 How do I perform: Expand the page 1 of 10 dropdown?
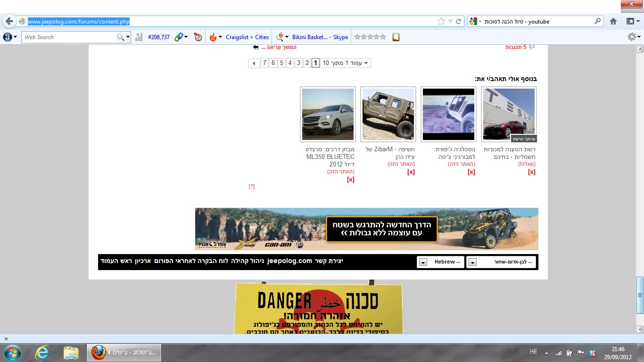365,63
